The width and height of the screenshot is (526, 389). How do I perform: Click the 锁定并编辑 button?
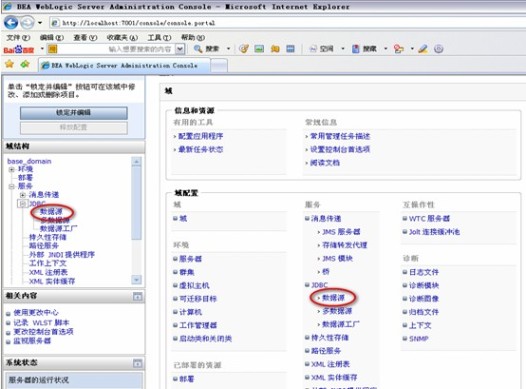[x=73, y=113]
